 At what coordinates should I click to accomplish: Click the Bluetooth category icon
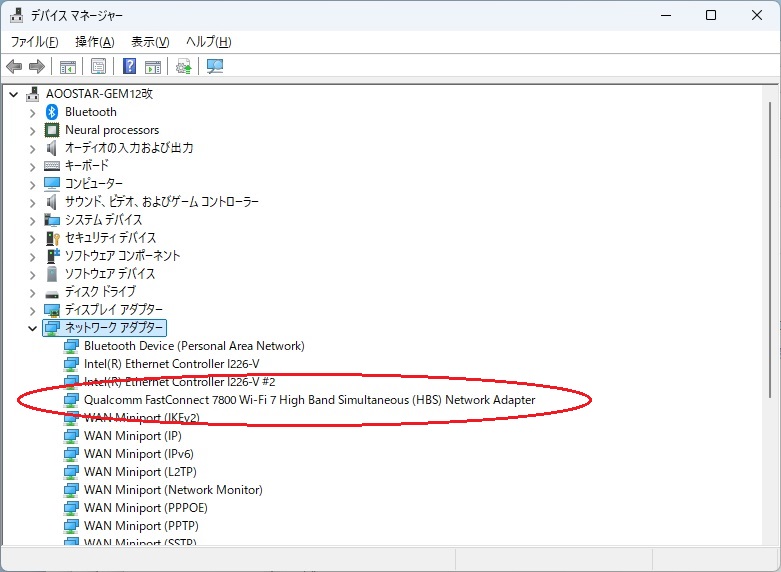52,112
